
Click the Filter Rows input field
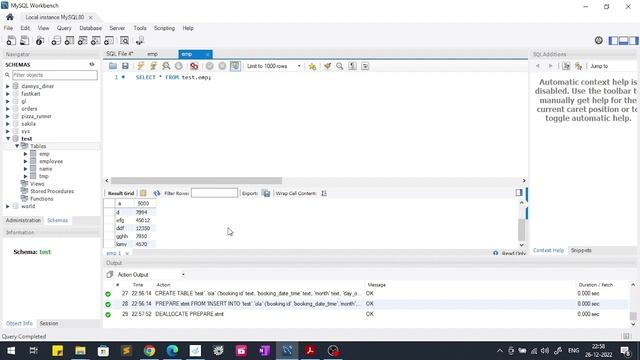point(214,193)
